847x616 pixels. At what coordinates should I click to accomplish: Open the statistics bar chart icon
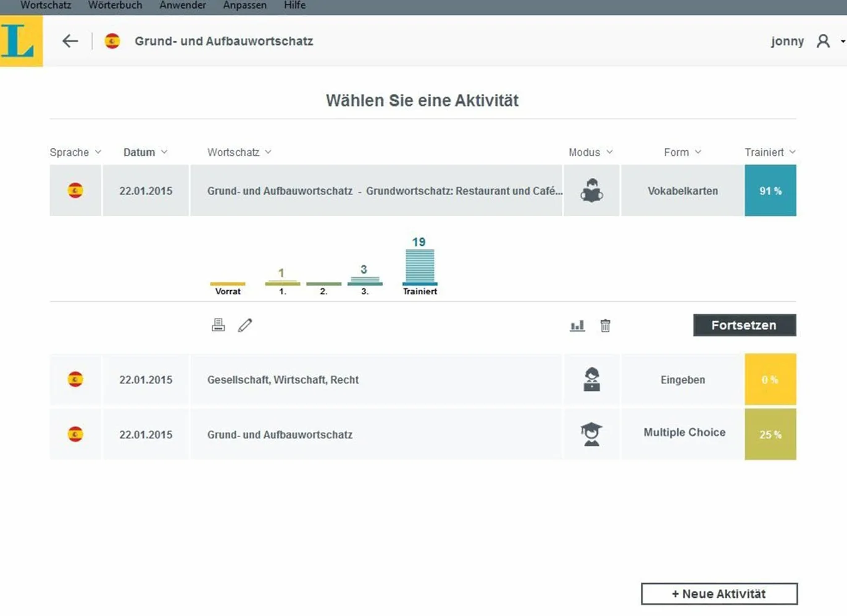click(577, 325)
